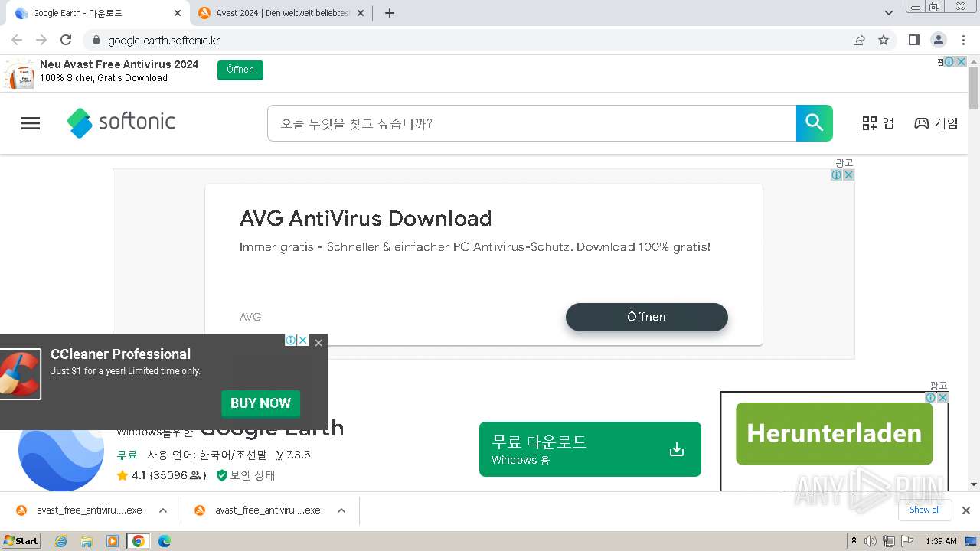Reload the page with the refresh icon
The width and height of the screenshot is (980, 551).
[x=66, y=40]
